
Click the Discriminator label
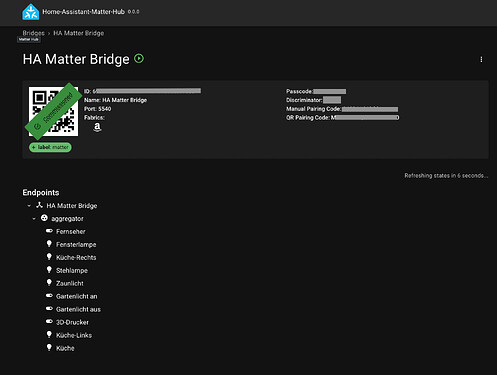(x=304, y=100)
